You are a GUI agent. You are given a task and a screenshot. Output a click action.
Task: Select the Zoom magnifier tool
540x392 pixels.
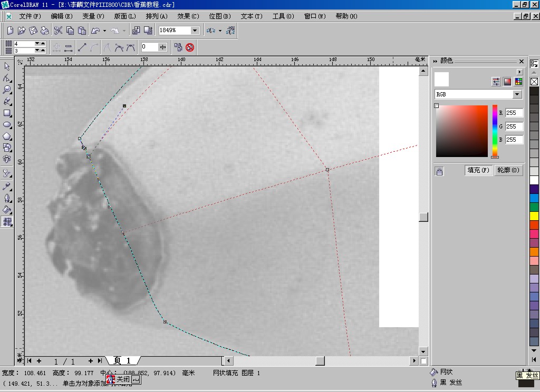point(7,90)
